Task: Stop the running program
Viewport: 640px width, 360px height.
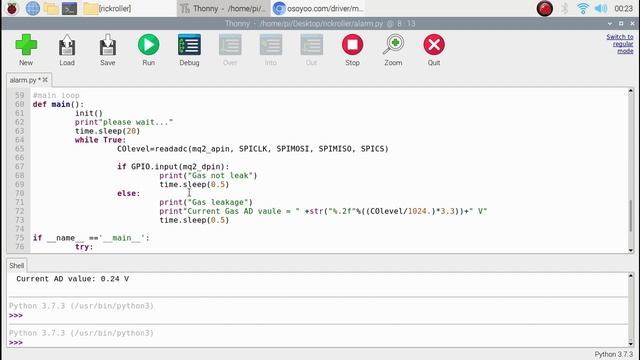Action: 353,50
